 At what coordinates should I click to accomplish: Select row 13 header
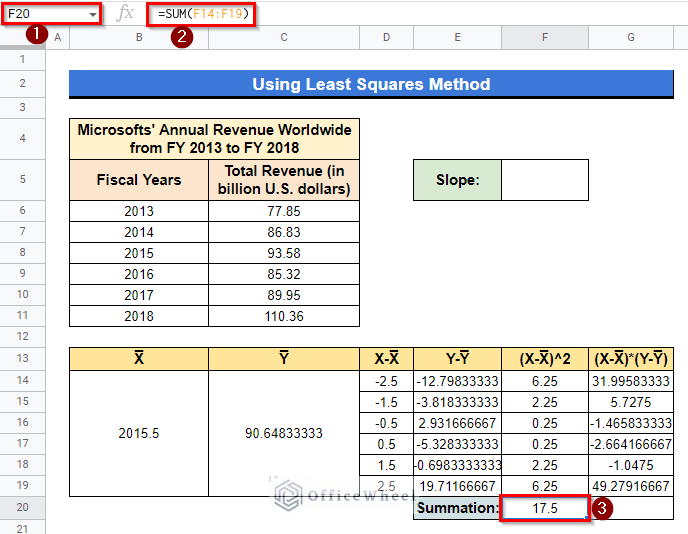point(22,358)
